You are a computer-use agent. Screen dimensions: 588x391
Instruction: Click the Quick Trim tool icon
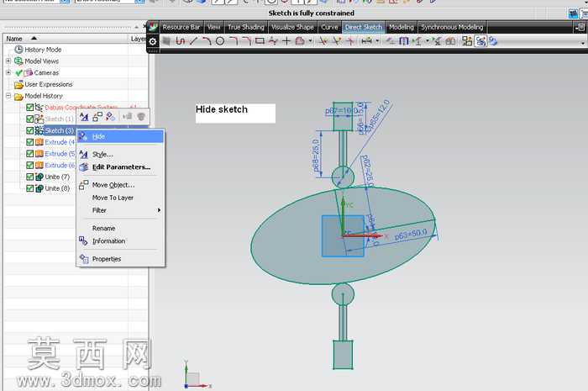pos(323,41)
